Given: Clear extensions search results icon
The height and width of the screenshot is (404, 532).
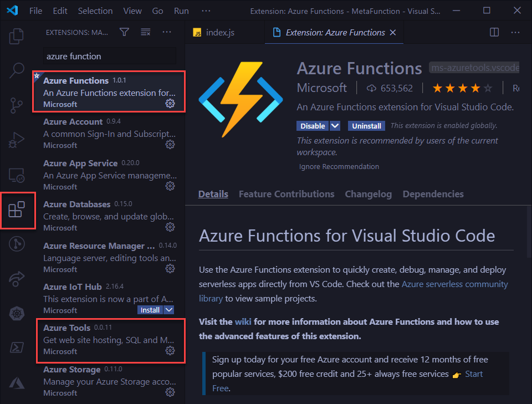Looking at the screenshot, I should tap(146, 32).
